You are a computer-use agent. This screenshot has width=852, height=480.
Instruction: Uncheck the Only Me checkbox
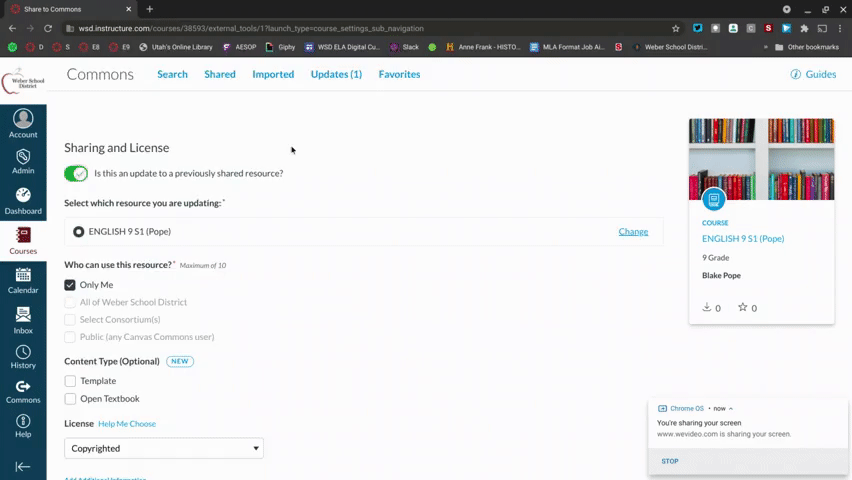tap(70, 285)
